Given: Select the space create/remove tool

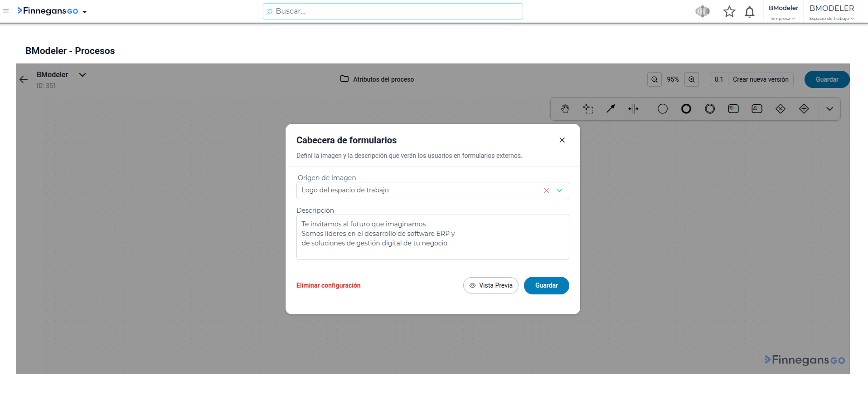Looking at the screenshot, I should point(633,109).
